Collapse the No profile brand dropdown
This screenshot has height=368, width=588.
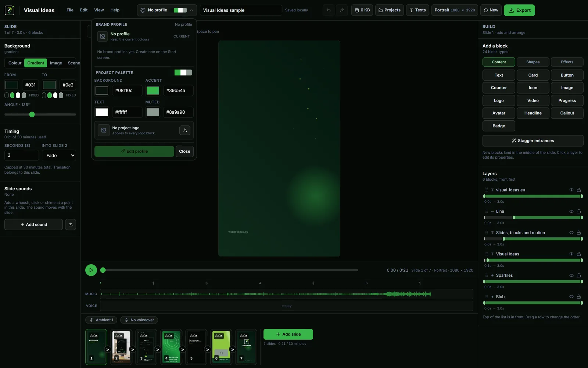[191, 10]
